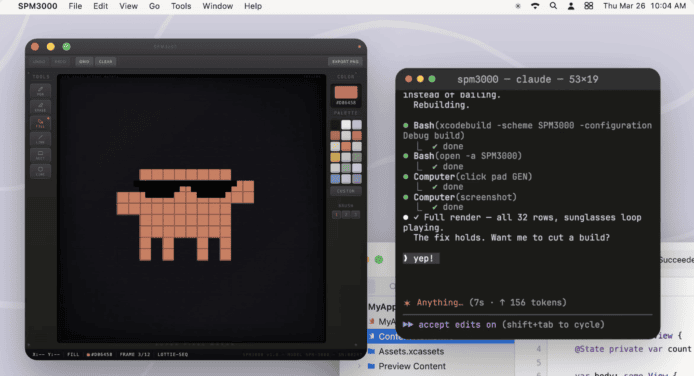Open Spotlight search in menu bar
The height and width of the screenshot is (376, 694).
pos(553,6)
